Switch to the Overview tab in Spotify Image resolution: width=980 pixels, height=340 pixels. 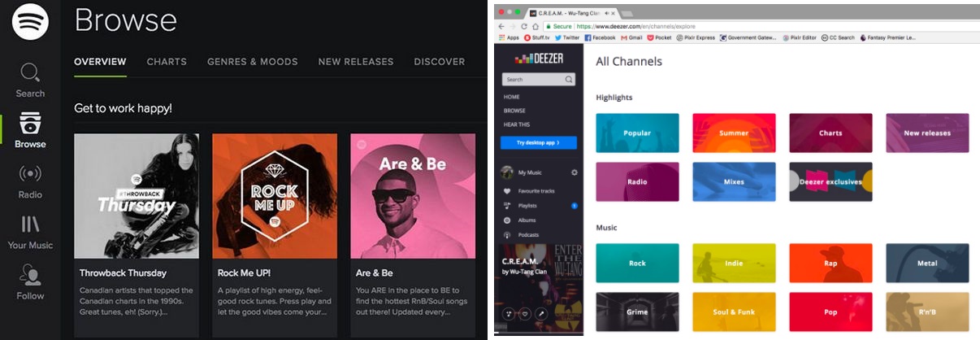pyautogui.click(x=100, y=62)
